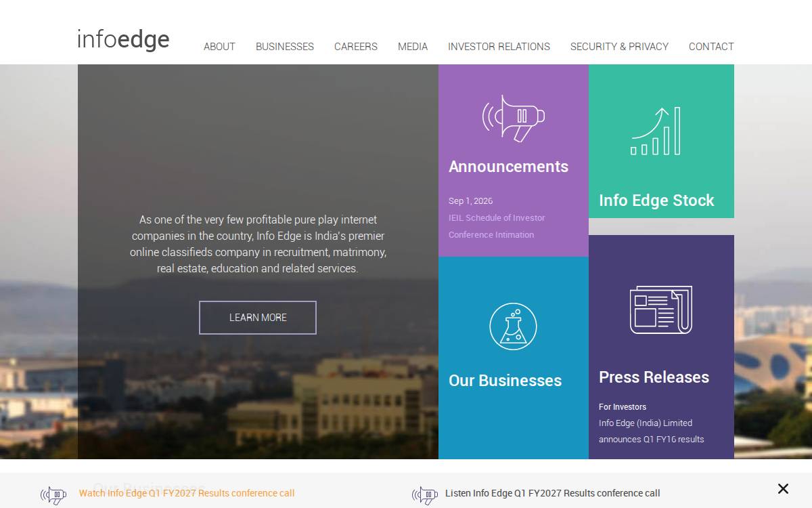Screen dimensions: 812x508
Task: Open the Announcements heading
Action: [508, 167]
